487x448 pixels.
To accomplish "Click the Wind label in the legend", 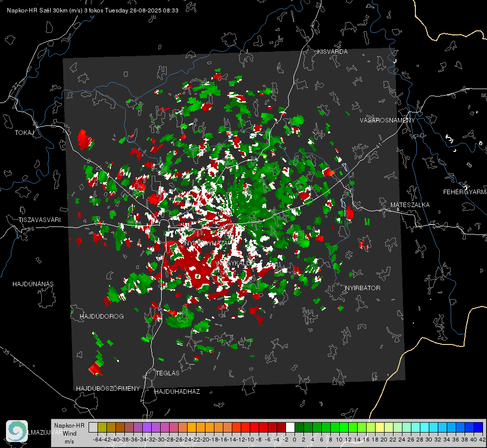I will pyautogui.click(x=70, y=434).
